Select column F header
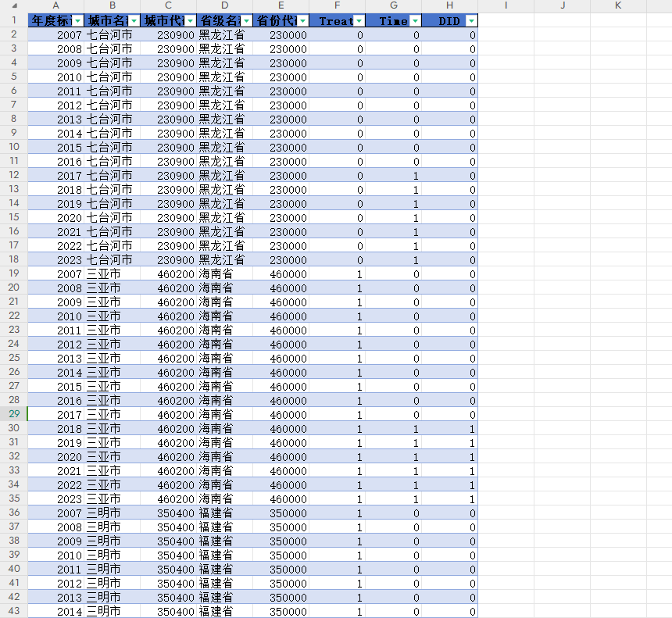The height and width of the screenshot is (618, 672). (338, 5)
